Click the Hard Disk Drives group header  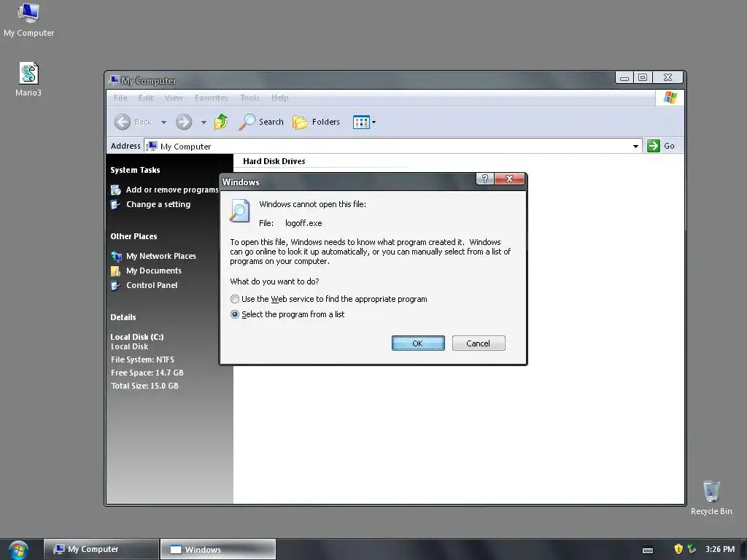pos(274,161)
